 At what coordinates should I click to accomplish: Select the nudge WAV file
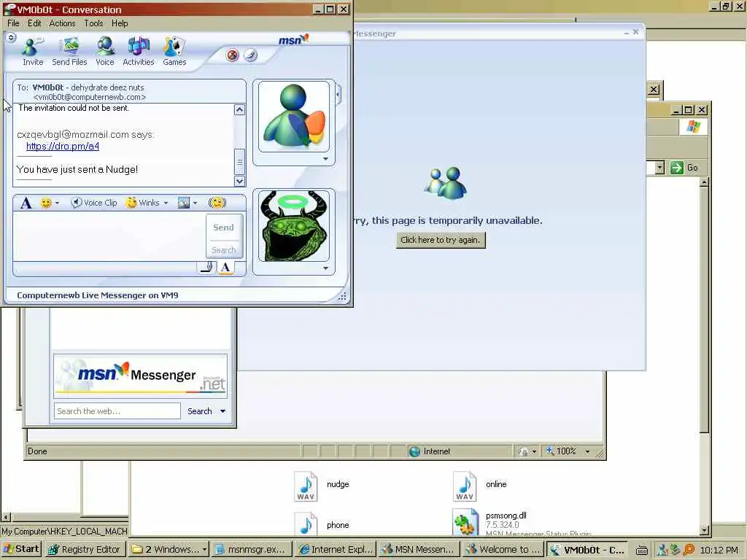coord(322,486)
